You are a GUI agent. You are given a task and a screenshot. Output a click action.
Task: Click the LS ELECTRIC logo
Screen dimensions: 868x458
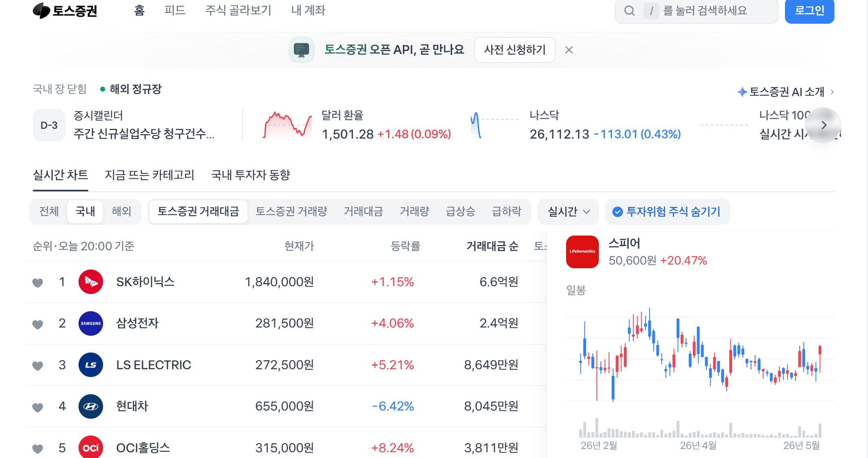pos(91,365)
